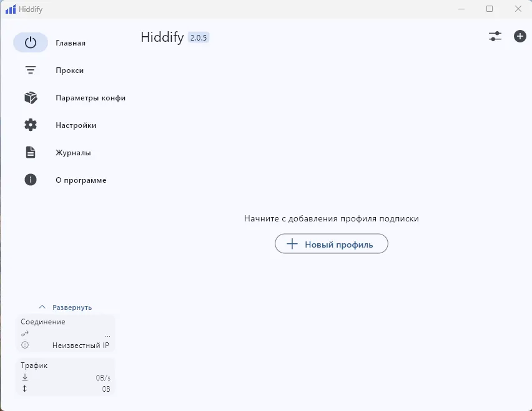Open Параметры конфи via cube icon

click(x=31, y=97)
